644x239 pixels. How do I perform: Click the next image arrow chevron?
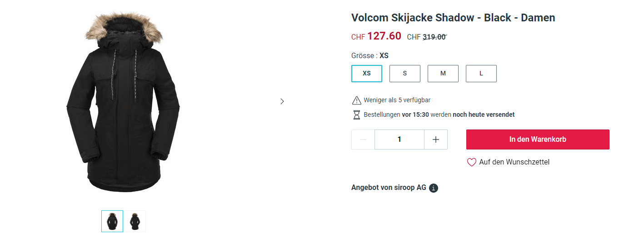tap(282, 101)
